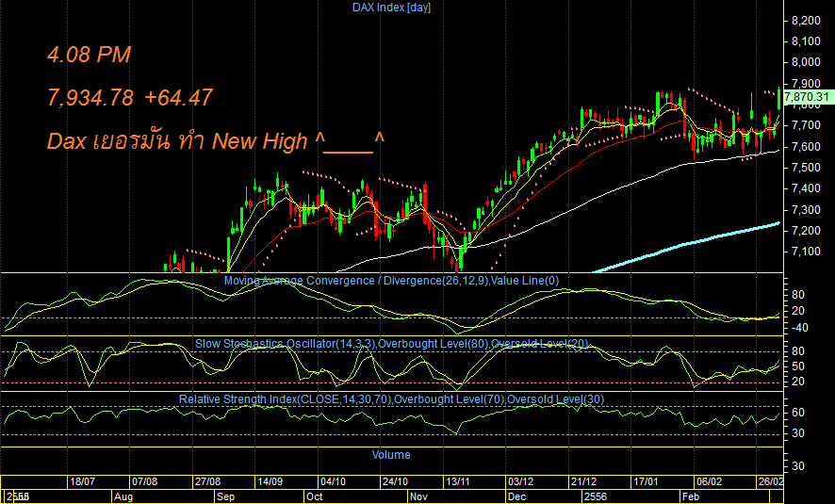Click the 14/09 date label
The height and width of the screenshot is (504, 835).
point(270,481)
